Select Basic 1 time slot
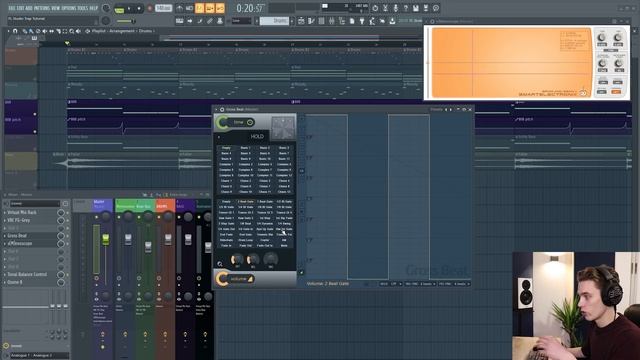This screenshot has height=360, width=640. [245, 148]
